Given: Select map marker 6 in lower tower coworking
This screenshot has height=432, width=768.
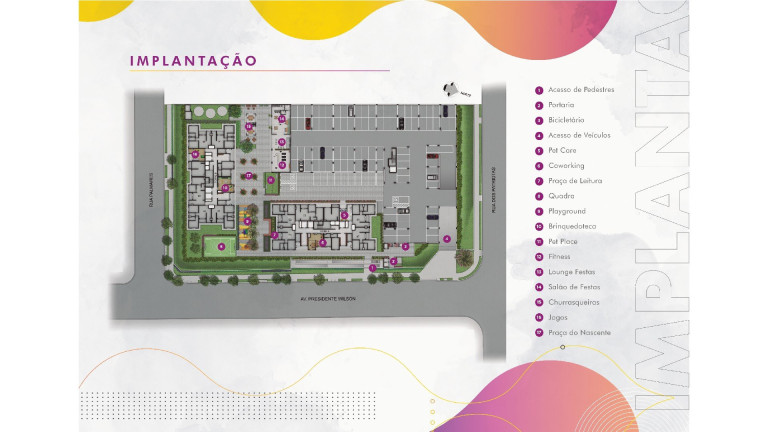Looking at the screenshot, I should [322, 242].
